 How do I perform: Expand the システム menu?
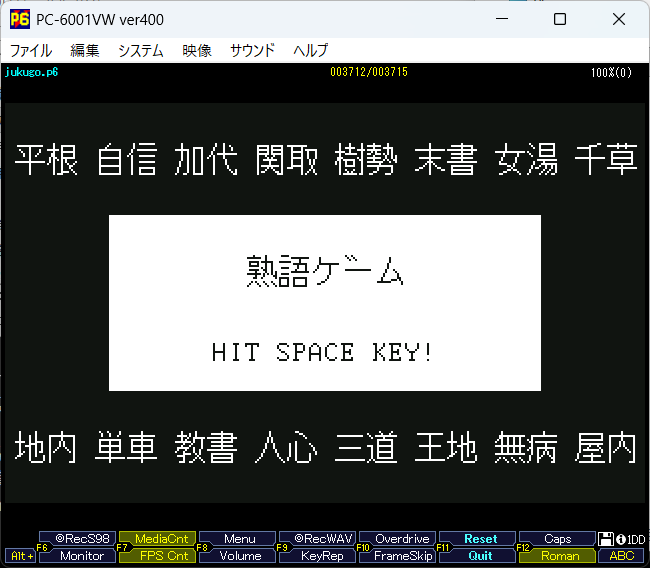tap(141, 50)
